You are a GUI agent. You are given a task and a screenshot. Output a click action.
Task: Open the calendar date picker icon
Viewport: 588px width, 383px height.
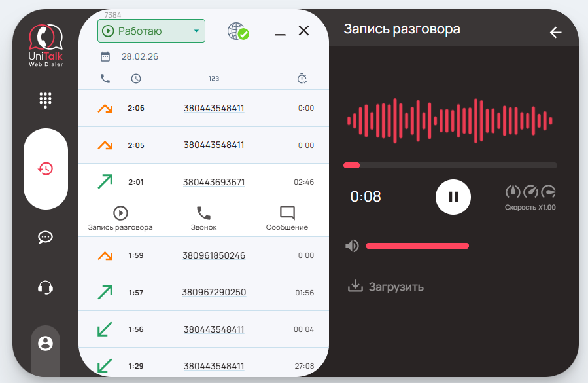pos(105,56)
